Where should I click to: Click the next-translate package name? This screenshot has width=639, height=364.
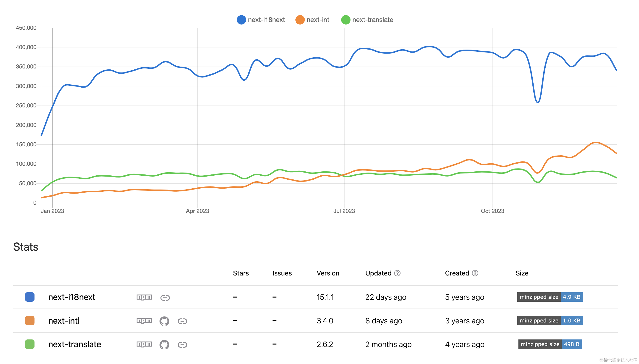pyautogui.click(x=75, y=344)
